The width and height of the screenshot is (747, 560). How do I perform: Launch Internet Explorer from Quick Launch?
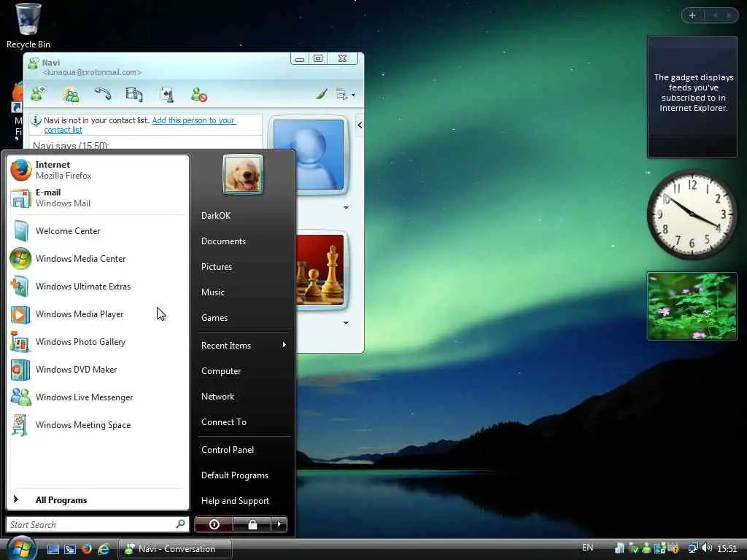tap(104, 549)
